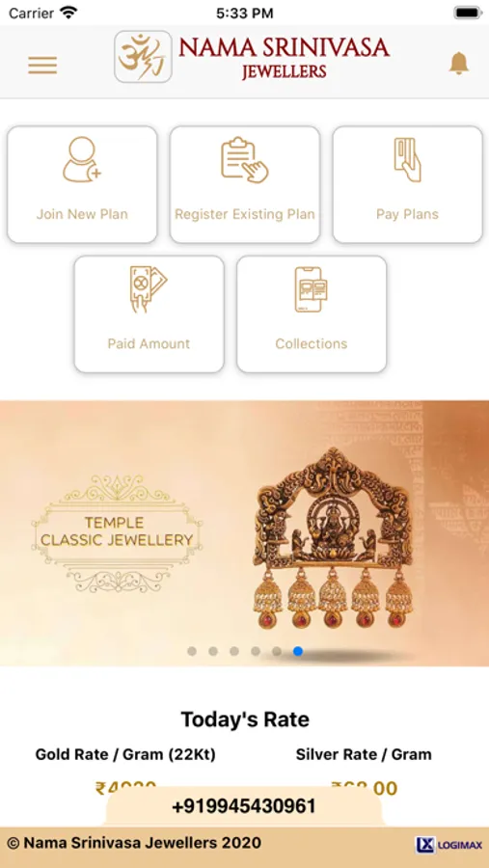Go to first carousel page dot
The width and height of the screenshot is (489, 868).
(x=192, y=652)
